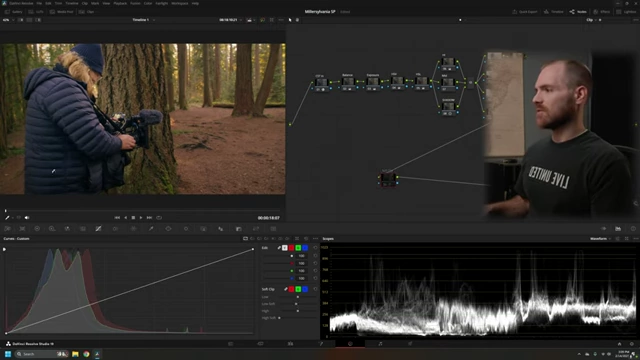Open the Lightbox view
The image size is (640, 360).
tap(626, 12)
